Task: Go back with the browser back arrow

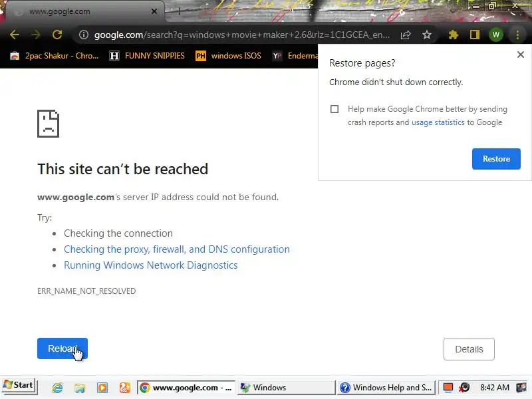Action: tap(15, 35)
